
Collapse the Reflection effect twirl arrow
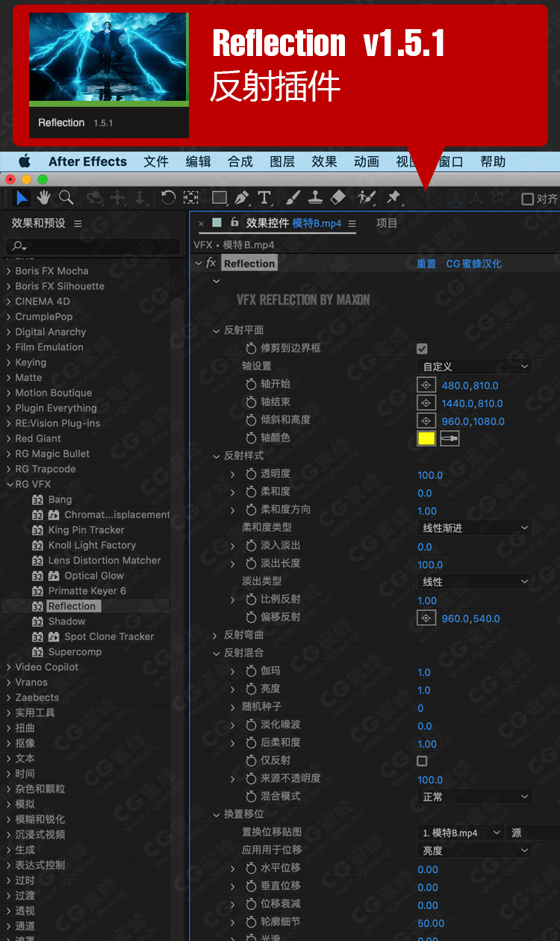(199, 264)
